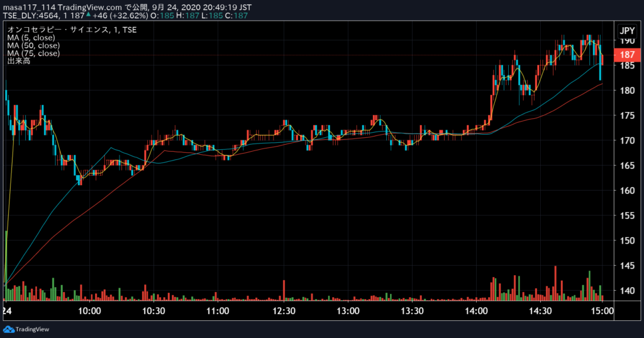Click the 145 price axis label

pyautogui.click(x=627, y=266)
